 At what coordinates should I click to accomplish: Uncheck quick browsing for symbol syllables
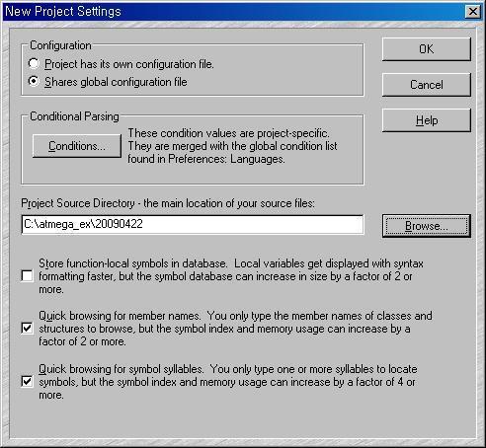27,381
